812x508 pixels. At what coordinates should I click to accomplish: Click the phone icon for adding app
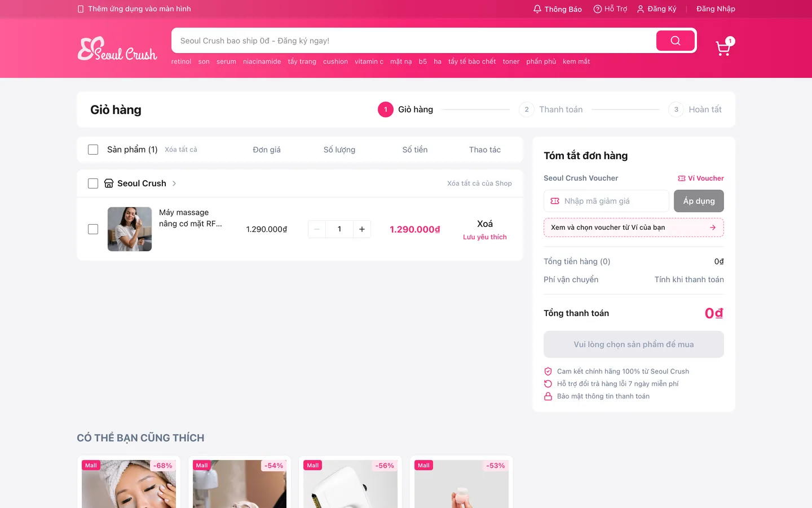pyautogui.click(x=81, y=9)
